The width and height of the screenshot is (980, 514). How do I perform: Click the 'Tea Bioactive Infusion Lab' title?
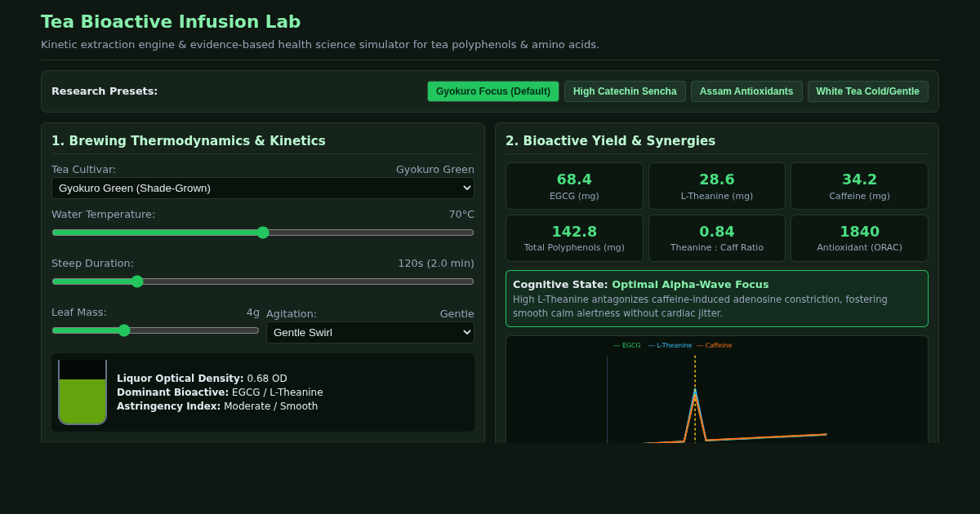pyautogui.click(x=171, y=22)
